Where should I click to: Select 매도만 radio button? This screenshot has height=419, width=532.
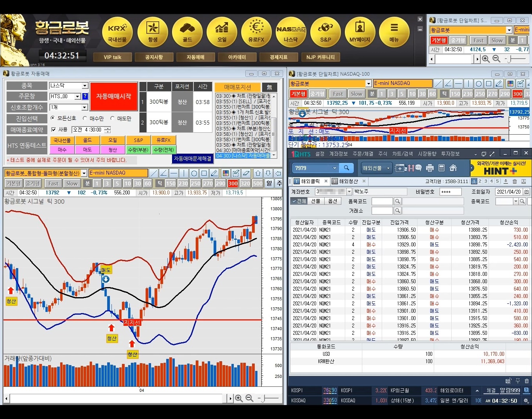(113, 118)
